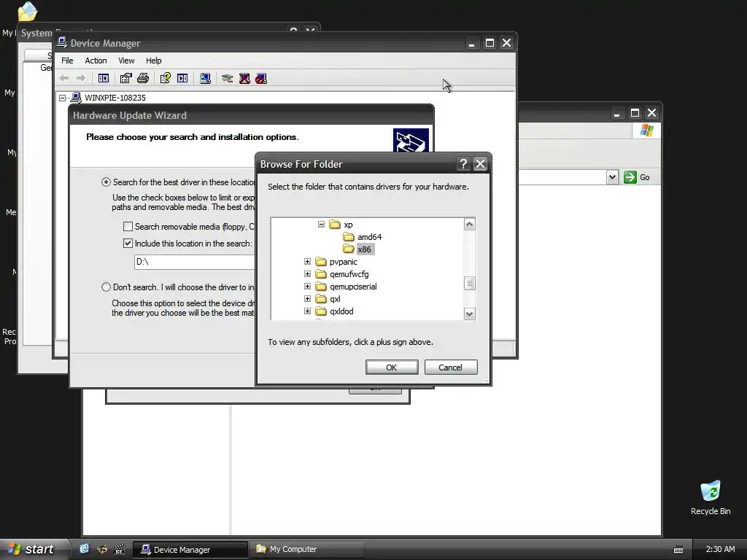Select the x86 folder icon

tap(349, 249)
